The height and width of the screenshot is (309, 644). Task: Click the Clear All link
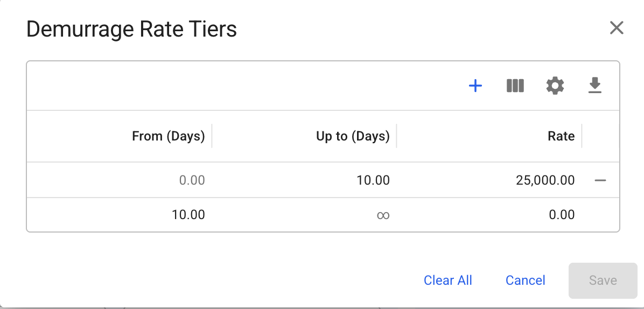point(448,280)
